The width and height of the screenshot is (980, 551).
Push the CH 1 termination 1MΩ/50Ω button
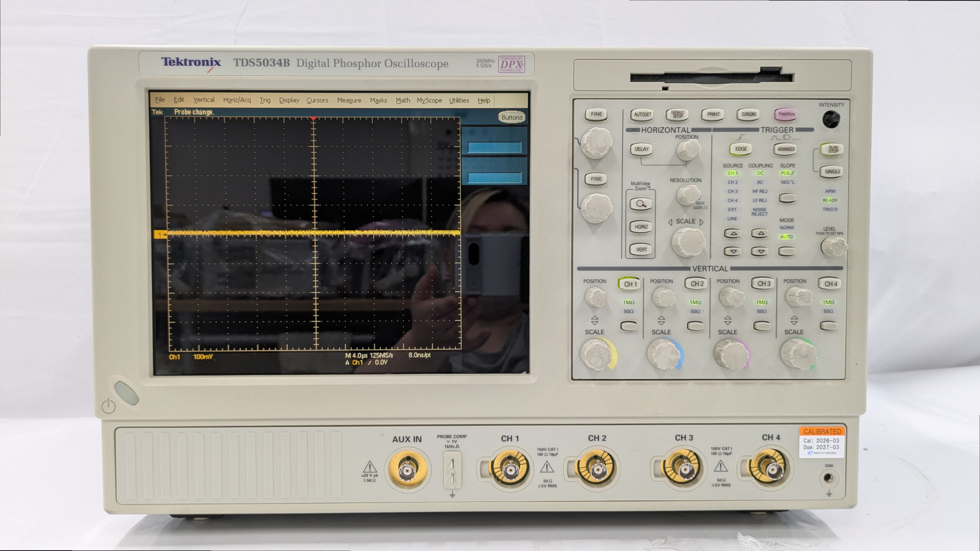click(x=629, y=326)
